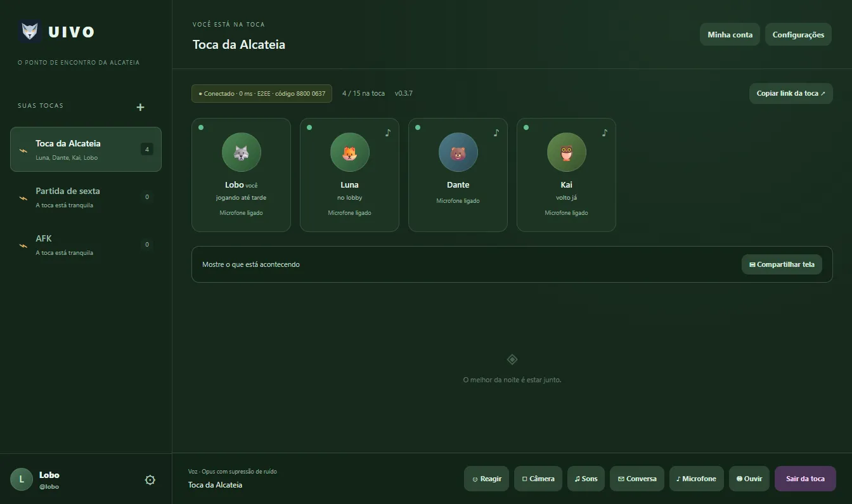Screen dimensions: 852x504
Task: Click the 'Mostre o que está acontecendo' text
Action: coord(251,264)
